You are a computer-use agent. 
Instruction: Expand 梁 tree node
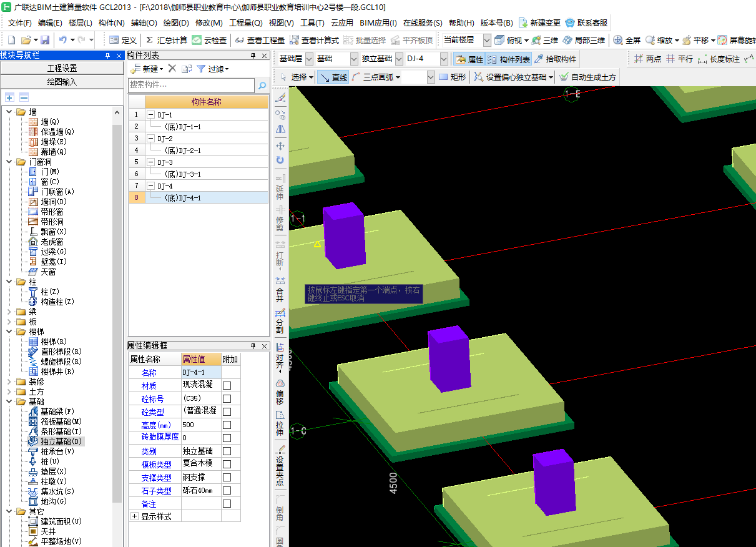point(9,312)
